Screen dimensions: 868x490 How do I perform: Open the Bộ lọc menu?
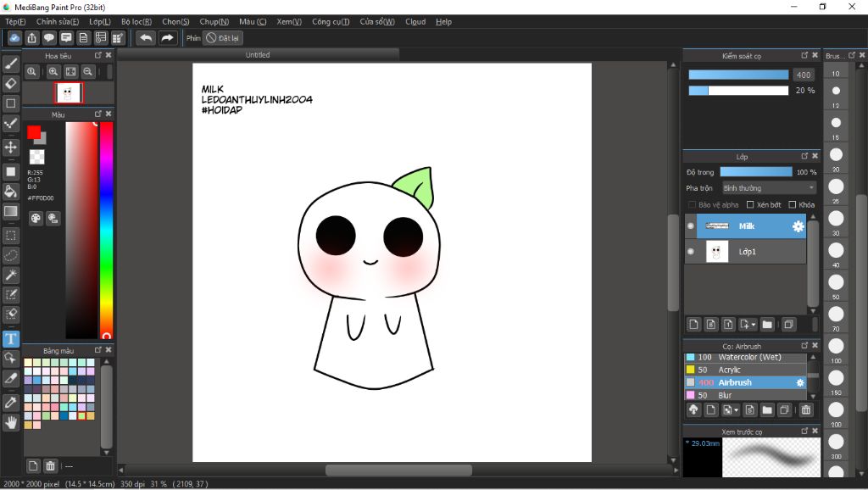click(x=136, y=21)
